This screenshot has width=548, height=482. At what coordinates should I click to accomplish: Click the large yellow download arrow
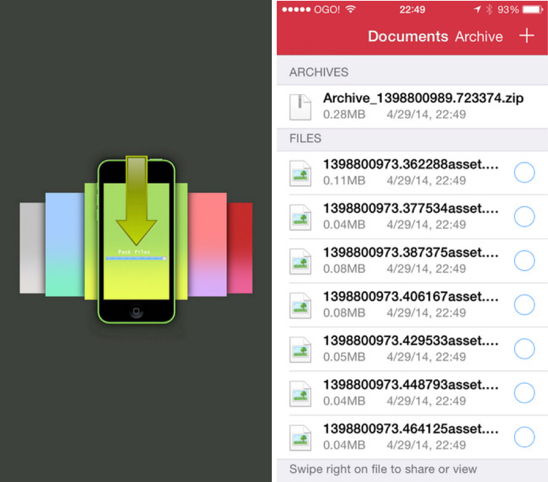(x=136, y=200)
